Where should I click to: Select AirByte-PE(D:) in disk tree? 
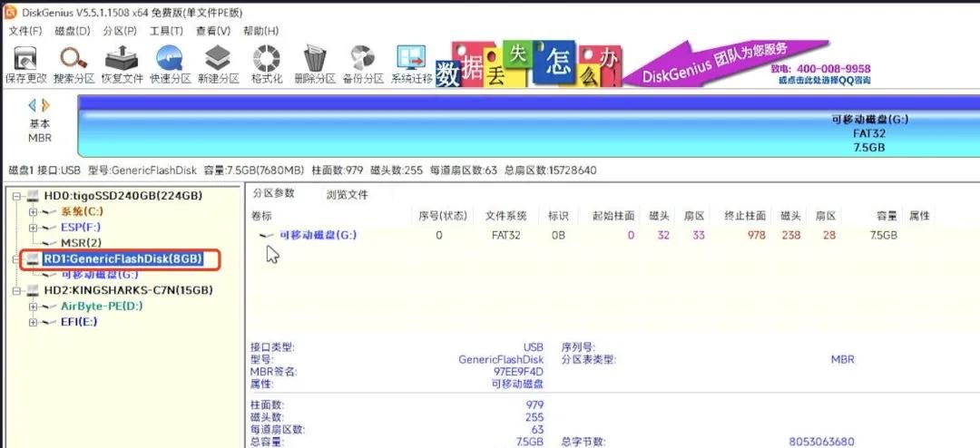(x=102, y=307)
